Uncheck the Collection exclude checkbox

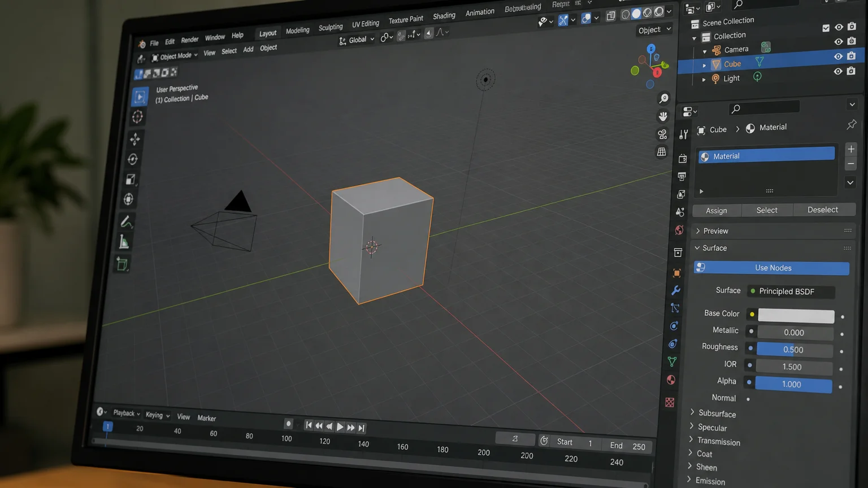coord(826,28)
